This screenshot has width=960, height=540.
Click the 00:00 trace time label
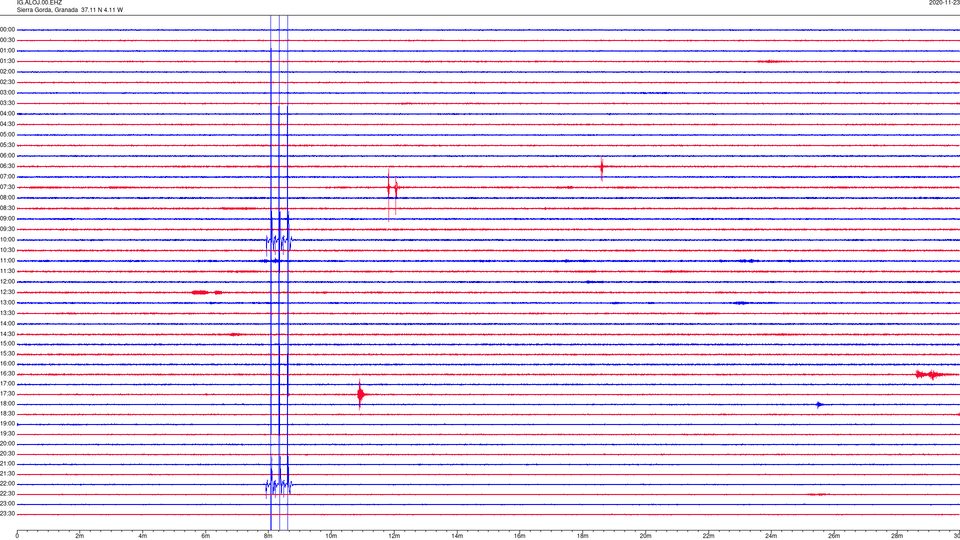tap(7, 29)
